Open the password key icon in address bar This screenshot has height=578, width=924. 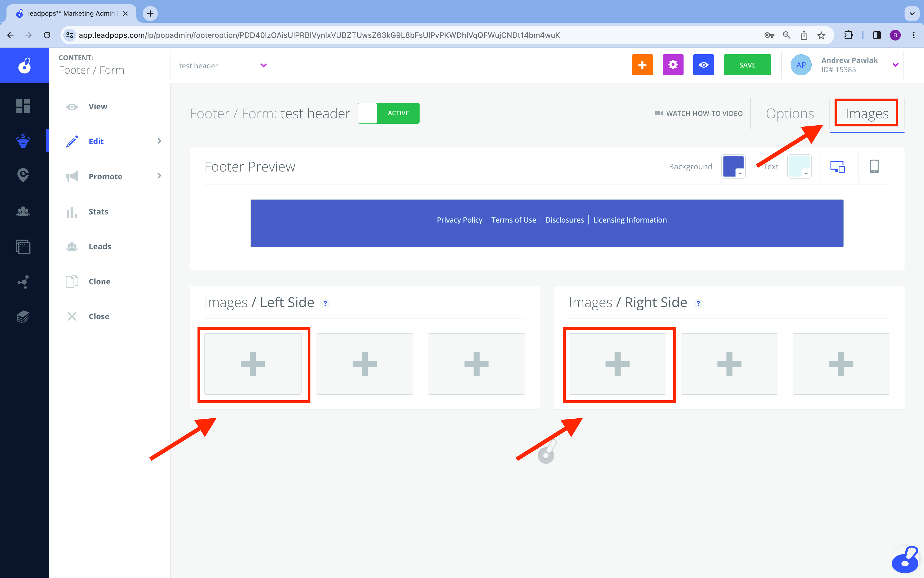click(769, 35)
